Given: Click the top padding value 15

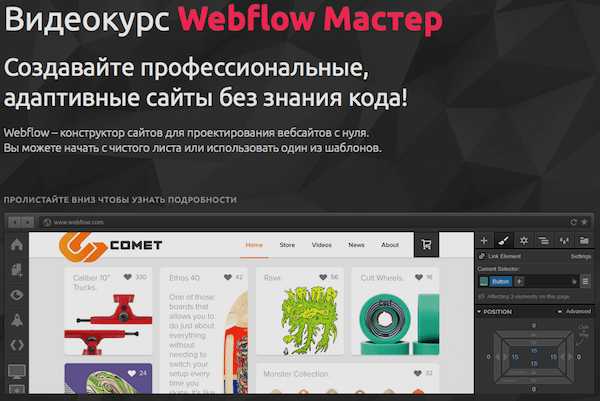Looking at the screenshot, I should click(x=534, y=351).
